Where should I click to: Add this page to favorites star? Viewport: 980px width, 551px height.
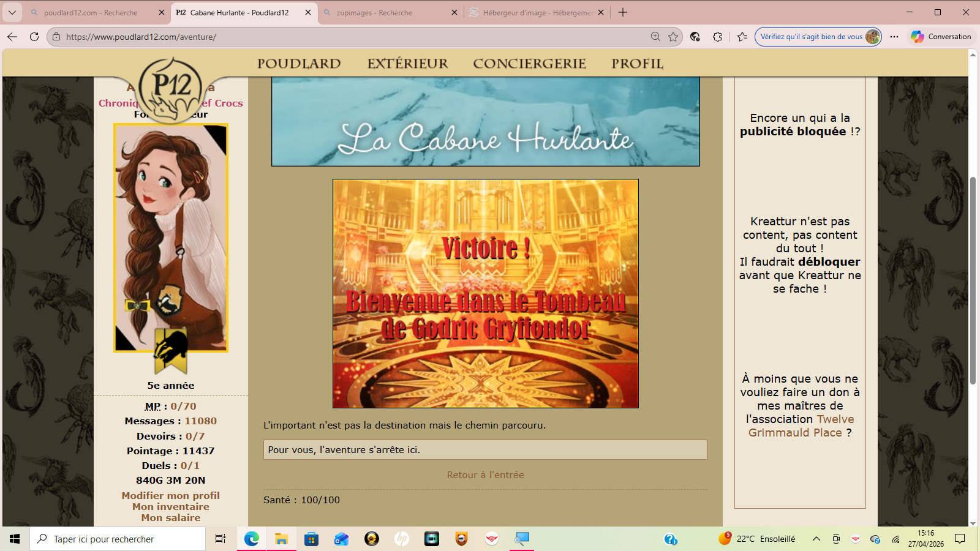673,37
